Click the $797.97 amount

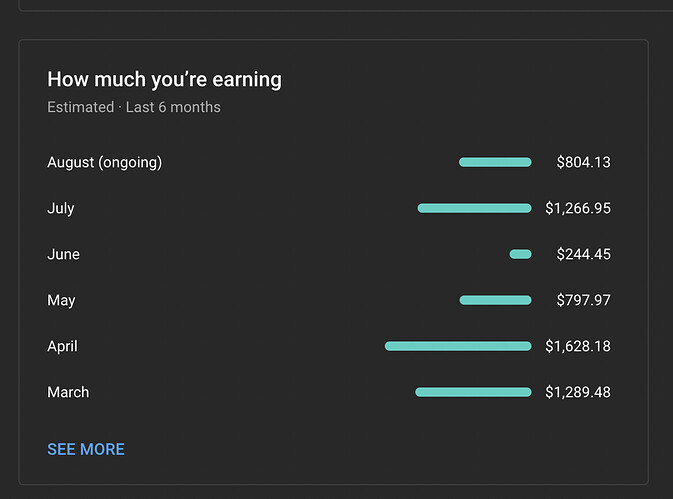click(x=583, y=300)
